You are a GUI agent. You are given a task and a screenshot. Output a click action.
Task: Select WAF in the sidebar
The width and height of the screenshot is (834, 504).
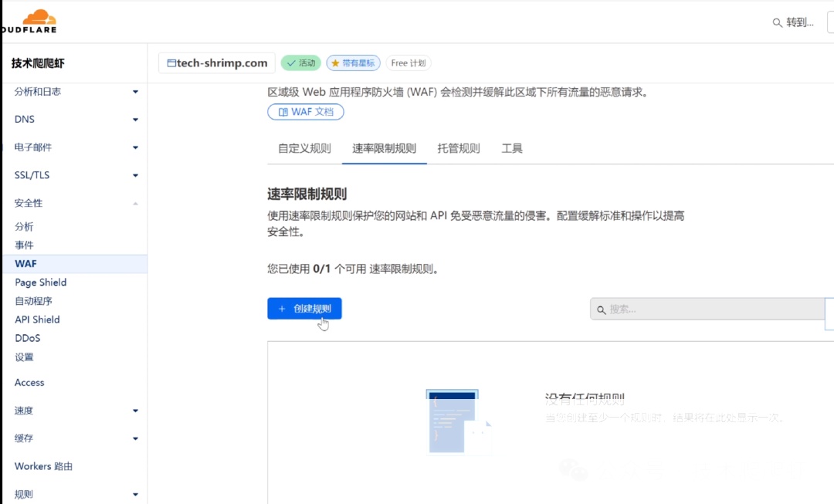point(74,264)
